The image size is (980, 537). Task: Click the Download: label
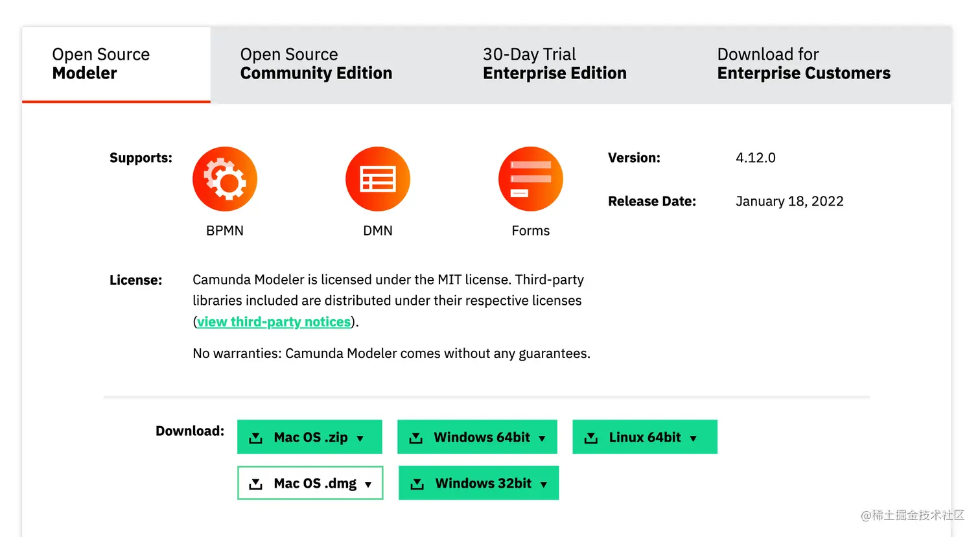click(x=190, y=431)
